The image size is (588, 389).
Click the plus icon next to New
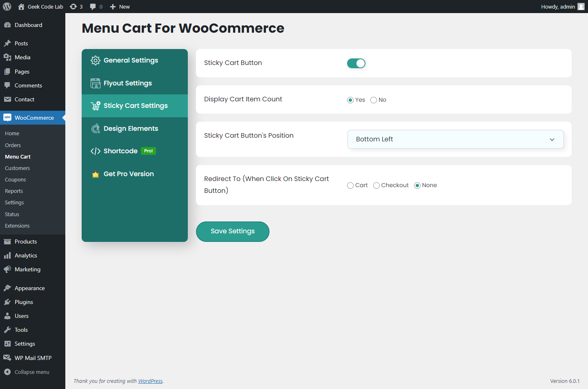(113, 7)
